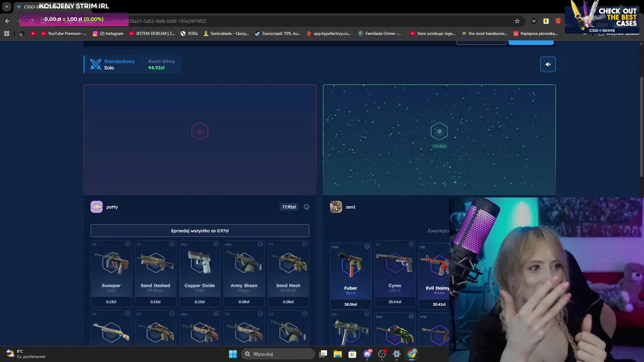This screenshot has width=644, height=362.
Task: Toggle the checkmark on the Army Sheen card
Action: coord(260,244)
